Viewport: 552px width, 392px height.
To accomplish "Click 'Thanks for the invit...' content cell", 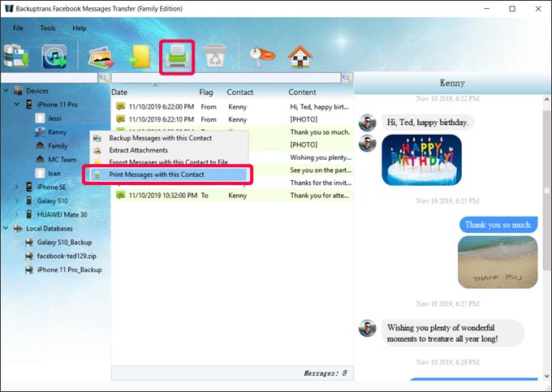I will (321, 183).
